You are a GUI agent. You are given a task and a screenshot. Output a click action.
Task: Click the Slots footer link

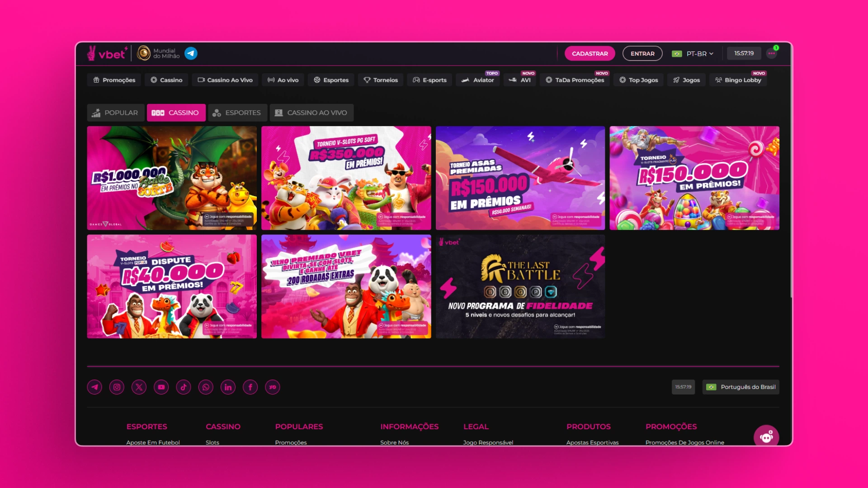click(212, 442)
